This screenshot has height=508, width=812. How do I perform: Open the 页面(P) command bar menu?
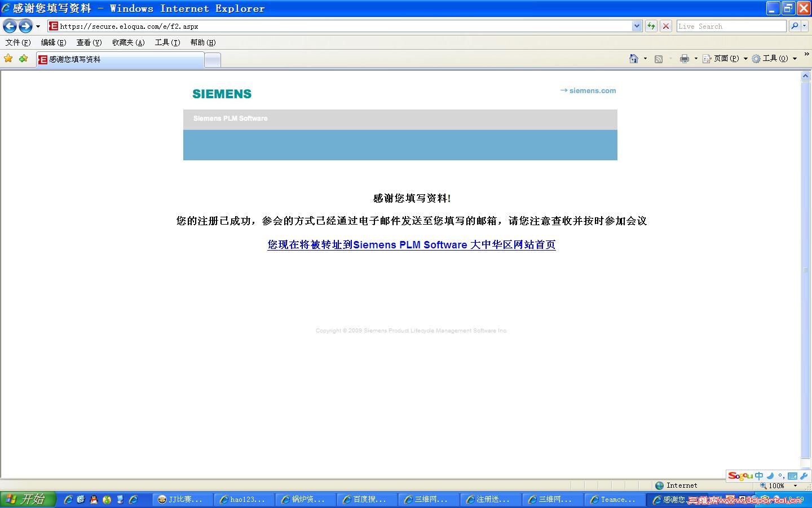(x=725, y=59)
